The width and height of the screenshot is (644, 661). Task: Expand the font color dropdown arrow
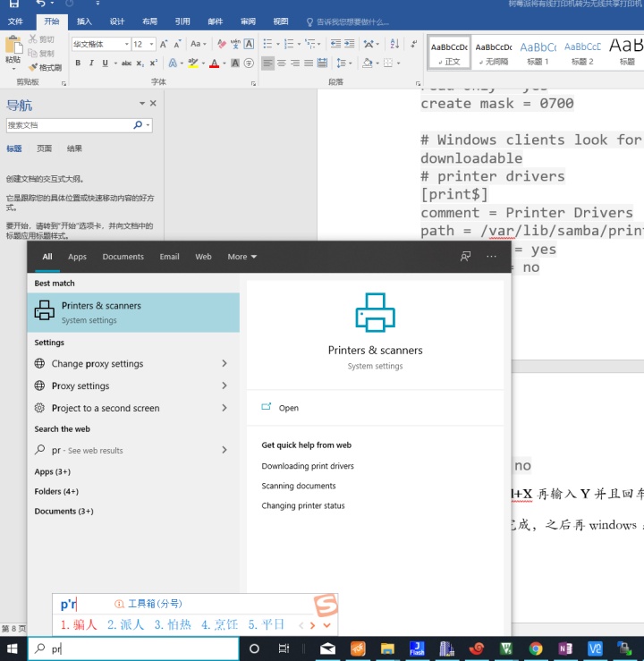click(225, 64)
